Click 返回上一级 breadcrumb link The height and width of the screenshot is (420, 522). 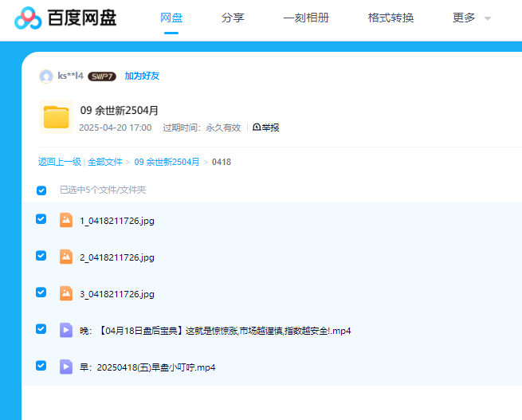pos(60,162)
